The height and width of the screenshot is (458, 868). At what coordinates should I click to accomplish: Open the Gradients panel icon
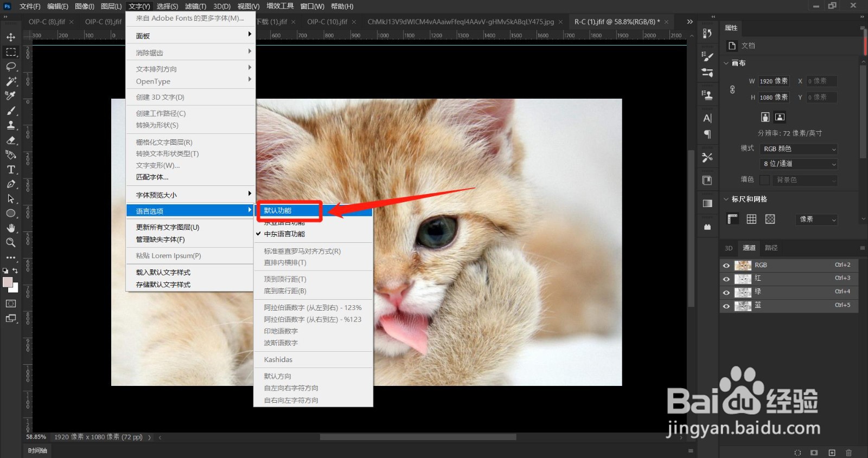(707, 203)
